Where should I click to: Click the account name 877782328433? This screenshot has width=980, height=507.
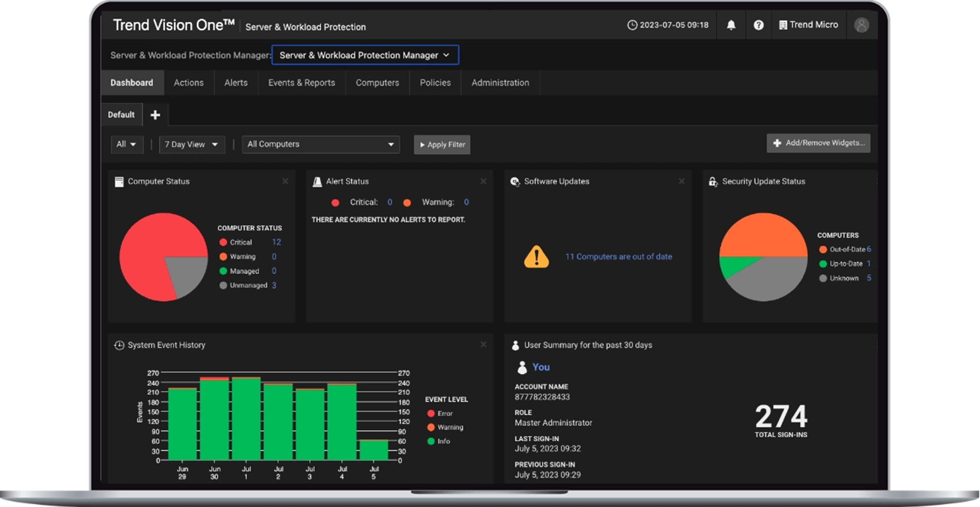tap(542, 397)
